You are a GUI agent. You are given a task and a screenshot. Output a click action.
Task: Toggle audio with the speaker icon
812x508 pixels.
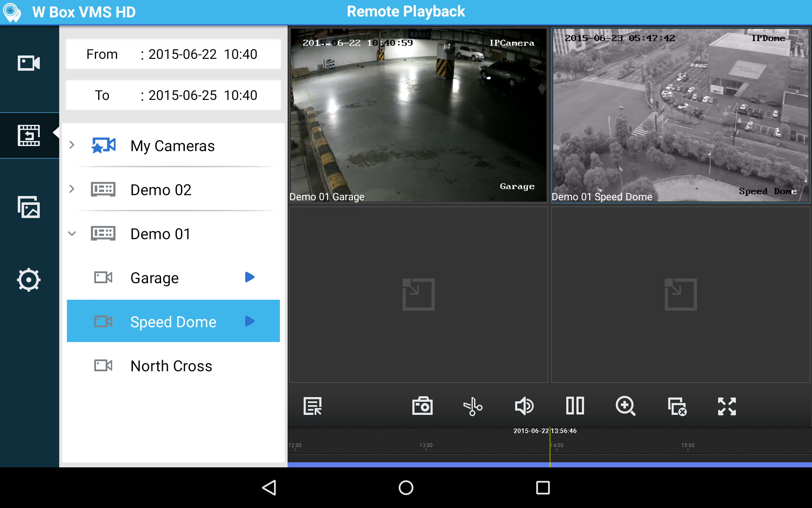pos(524,406)
